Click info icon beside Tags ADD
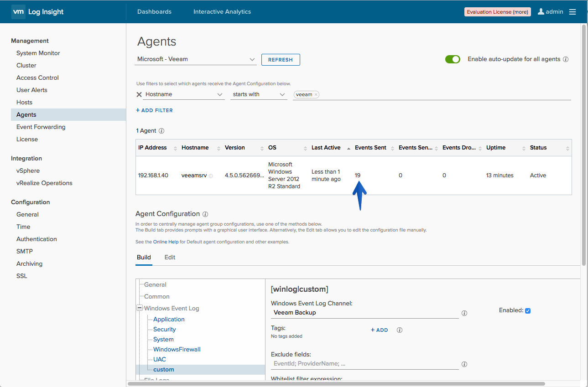The width and height of the screenshot is (588, 387). (x=400, y=330)
